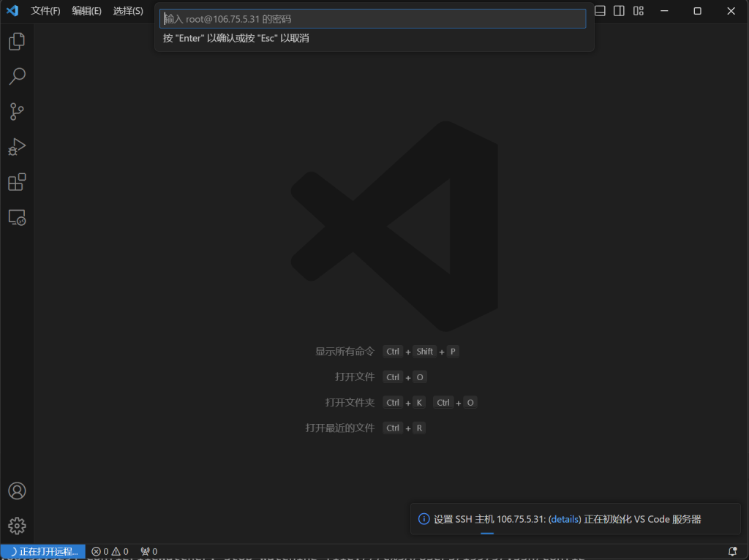Click the R key hint for recent files
This screenshot has height=560, width=749.
click(x=419, y=428)
